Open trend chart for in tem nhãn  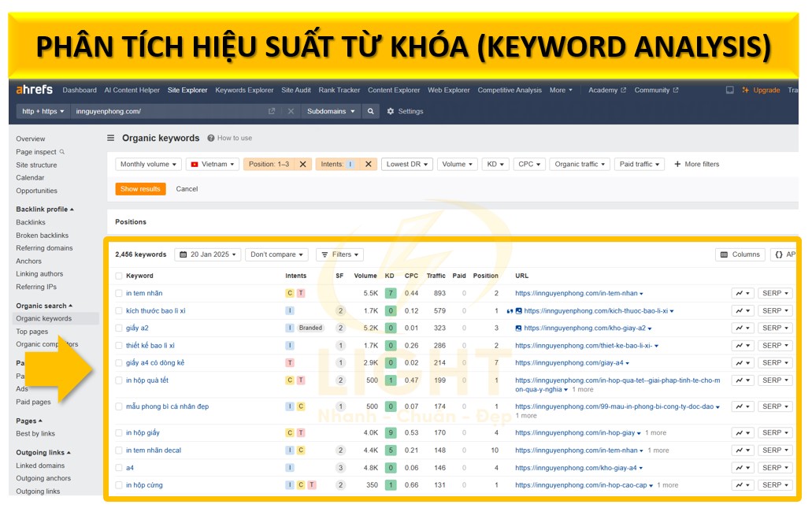pos(743,293)
